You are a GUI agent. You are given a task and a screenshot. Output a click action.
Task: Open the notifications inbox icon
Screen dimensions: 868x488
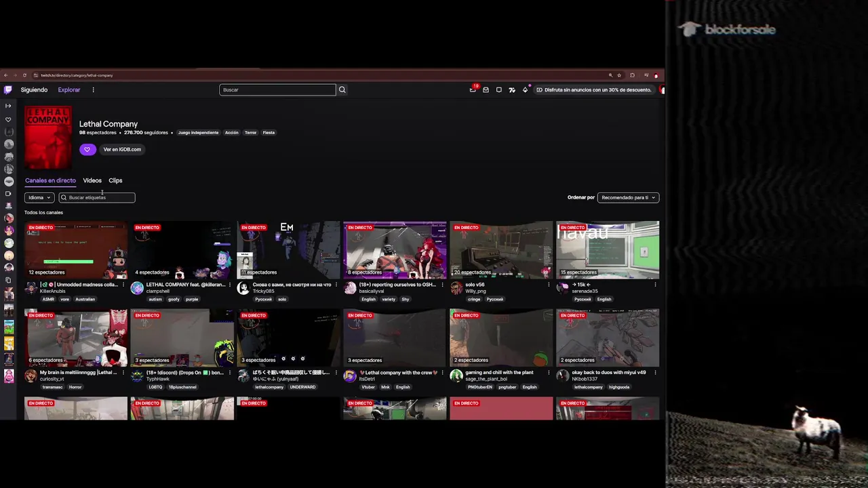pos(486,89)
